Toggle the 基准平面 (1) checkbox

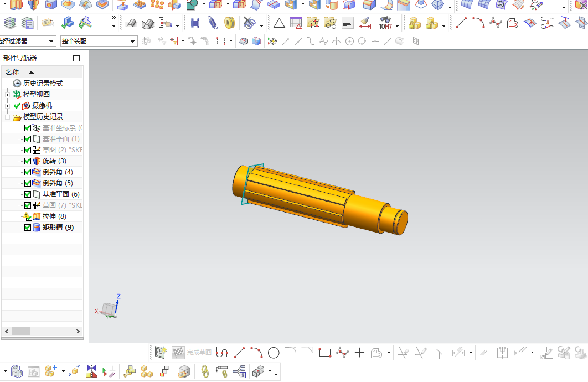pos(28,139)
